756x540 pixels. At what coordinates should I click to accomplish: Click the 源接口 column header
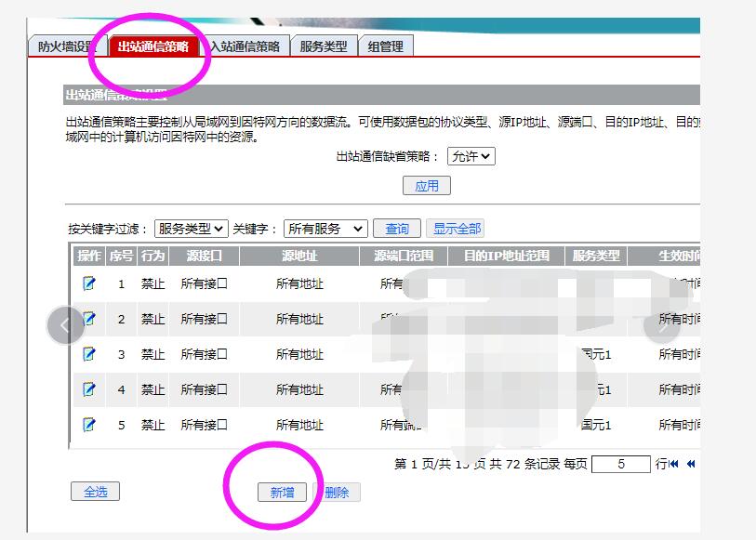204,256
